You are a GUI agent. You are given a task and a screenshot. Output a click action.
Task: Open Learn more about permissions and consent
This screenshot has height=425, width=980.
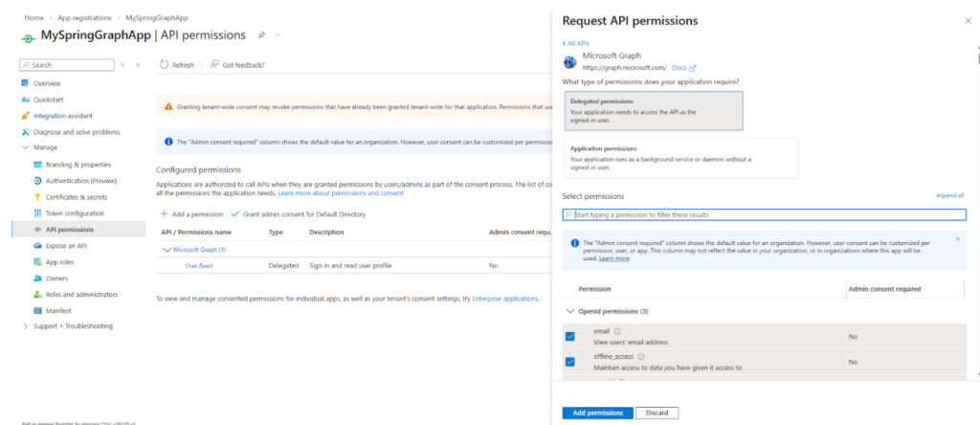341,193
